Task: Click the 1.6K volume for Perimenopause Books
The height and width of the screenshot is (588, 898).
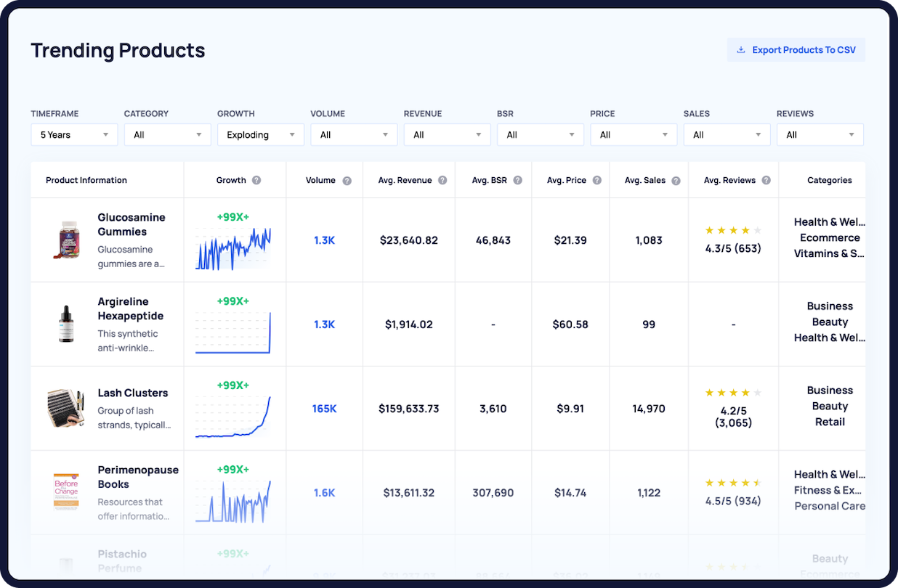Action: pos(324,493)
